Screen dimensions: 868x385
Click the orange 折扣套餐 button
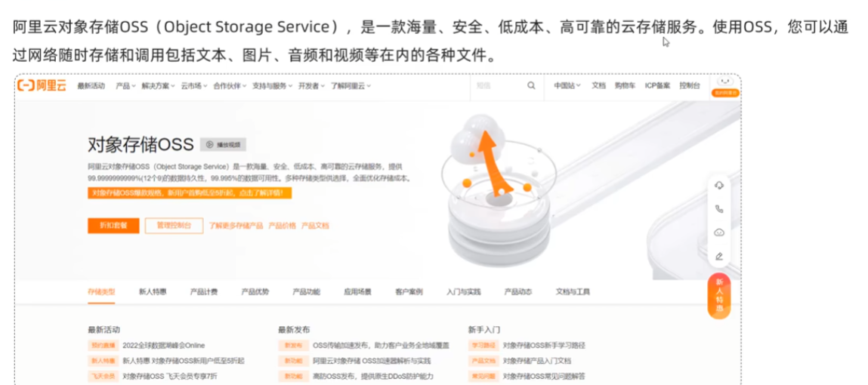click(113, 226)
